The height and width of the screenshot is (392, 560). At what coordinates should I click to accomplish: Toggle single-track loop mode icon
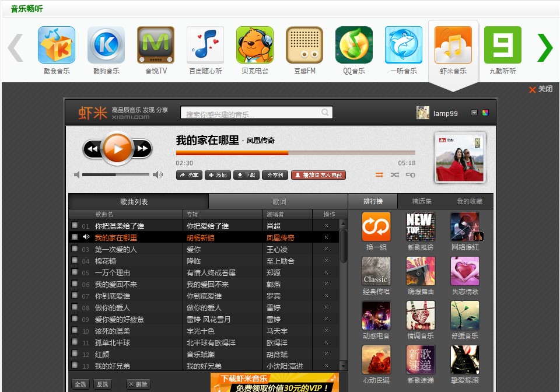410,174
